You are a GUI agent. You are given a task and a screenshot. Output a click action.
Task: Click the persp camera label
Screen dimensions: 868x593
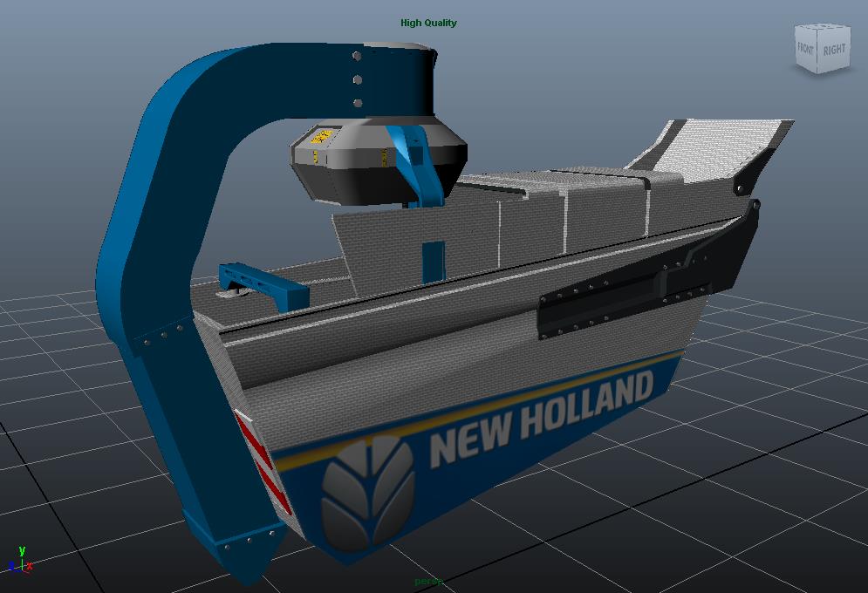429,582
